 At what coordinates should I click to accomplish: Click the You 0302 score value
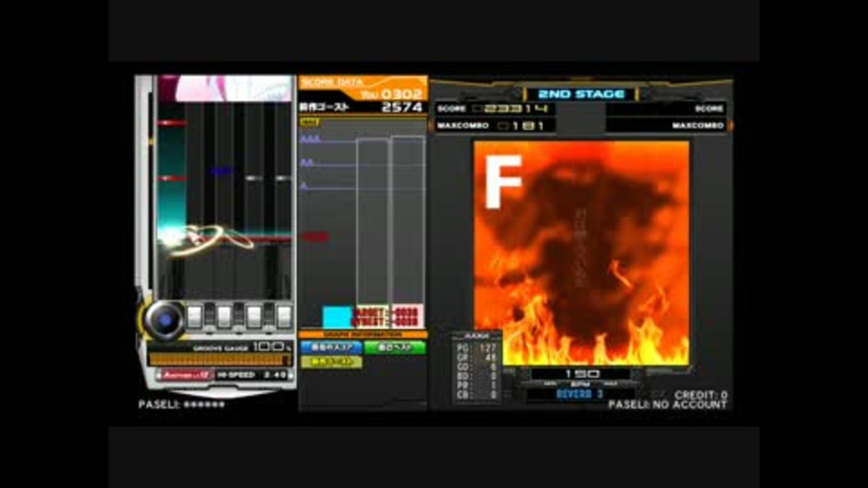392,95
